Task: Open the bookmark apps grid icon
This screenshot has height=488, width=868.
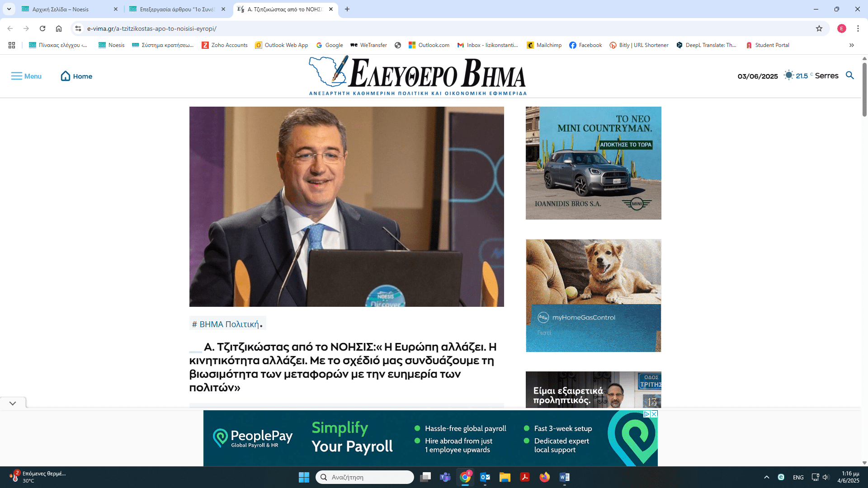Action: click(x=12, y=45)
